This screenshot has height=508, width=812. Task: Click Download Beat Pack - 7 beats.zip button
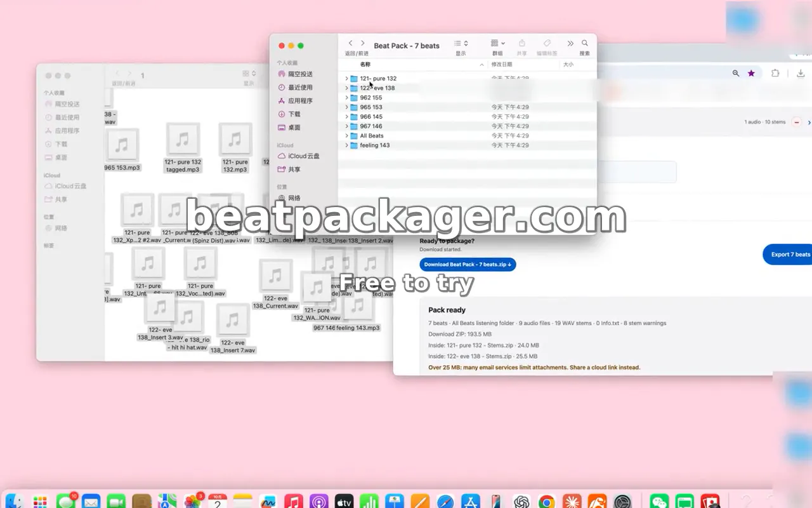468,264
